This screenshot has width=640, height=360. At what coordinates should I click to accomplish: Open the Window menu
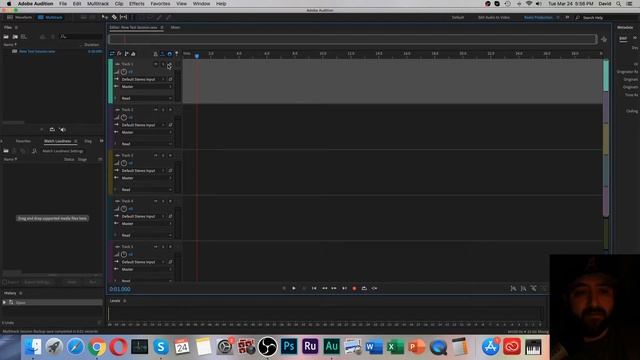pos(201,4)
